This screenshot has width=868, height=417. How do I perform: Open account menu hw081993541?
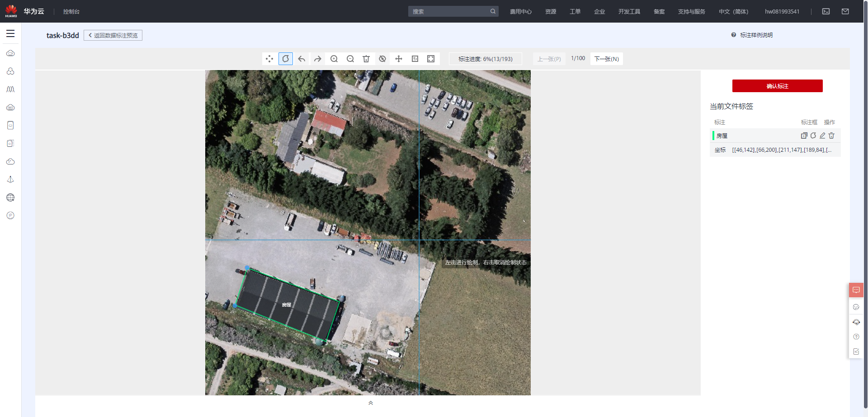[x=782, y=12]
